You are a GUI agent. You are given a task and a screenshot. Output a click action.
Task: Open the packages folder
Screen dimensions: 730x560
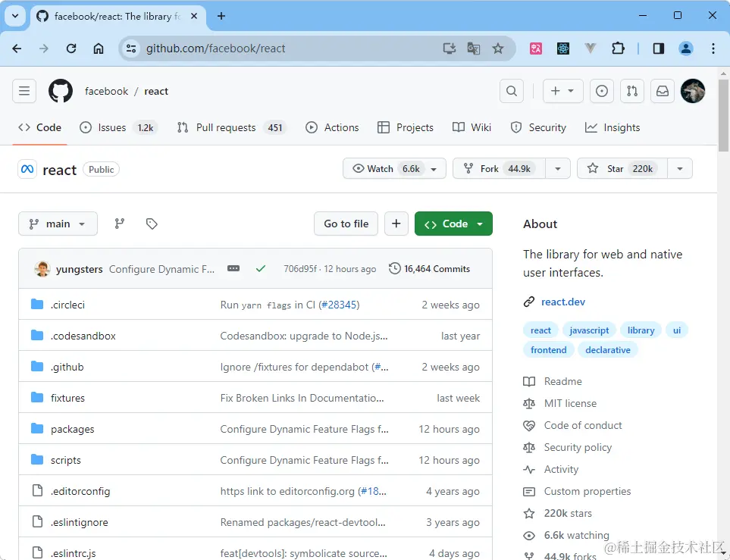(x=72, y=429)
